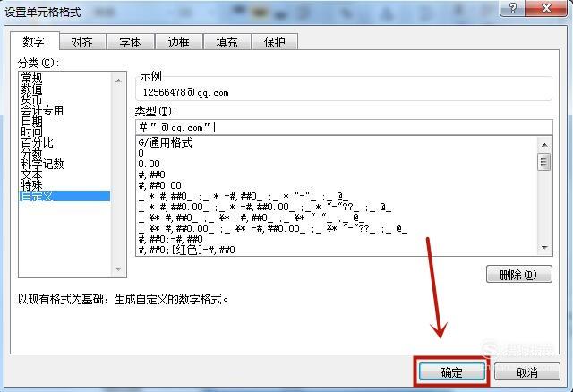
Task: Select format #,##0;[红色]-#,##0
Action: point(337,251)
